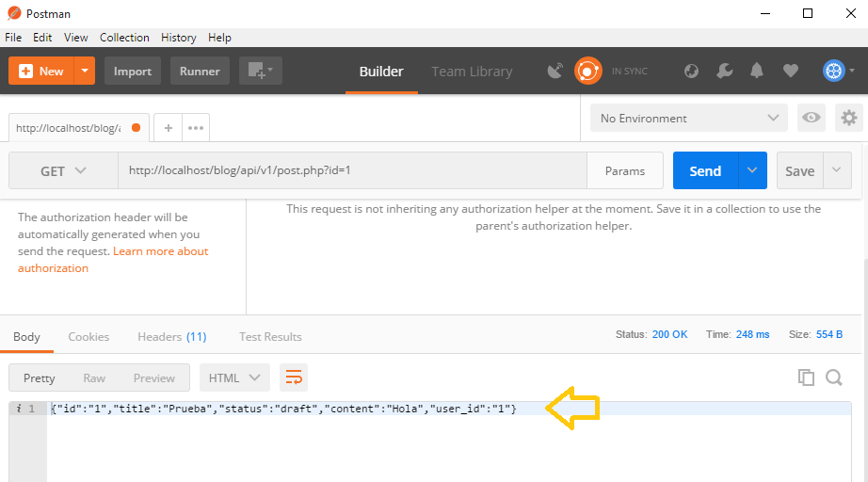Click the environment quick look eye icon
The height and width of the screenshot is (482, 868).
tap(812, 118)
